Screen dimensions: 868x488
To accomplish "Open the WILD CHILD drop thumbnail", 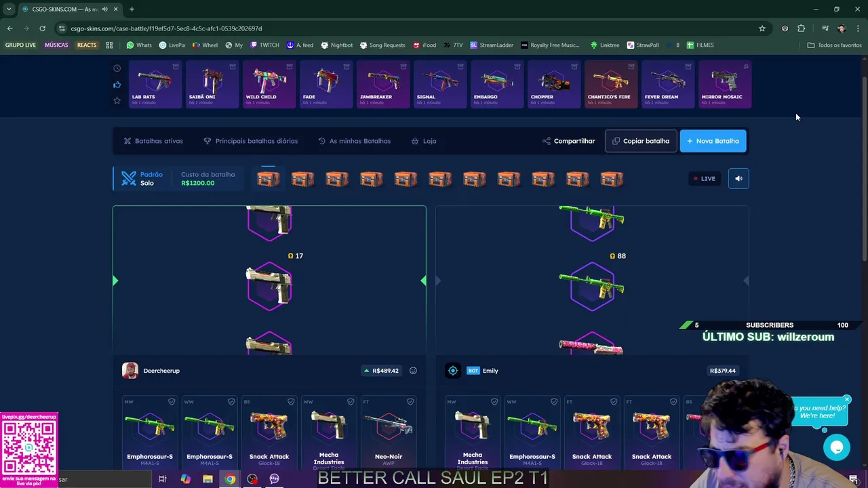I will (269, 85).
